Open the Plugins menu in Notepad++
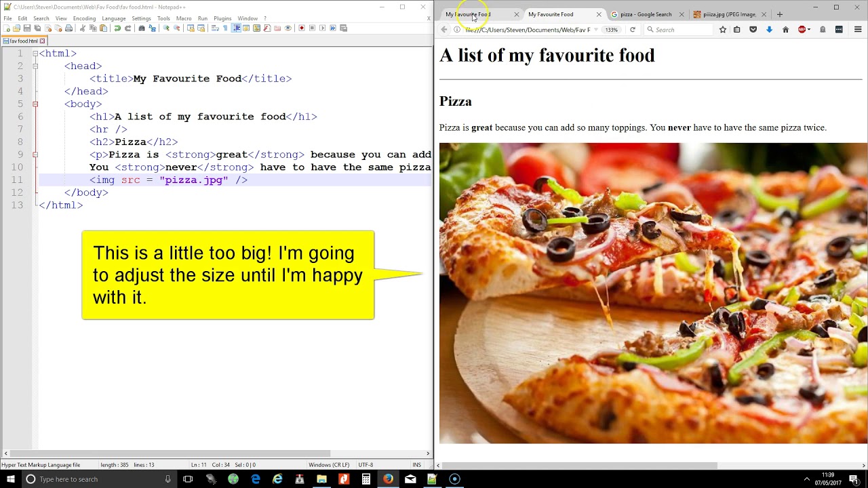868x488 pixels. [x=222, y=18]
